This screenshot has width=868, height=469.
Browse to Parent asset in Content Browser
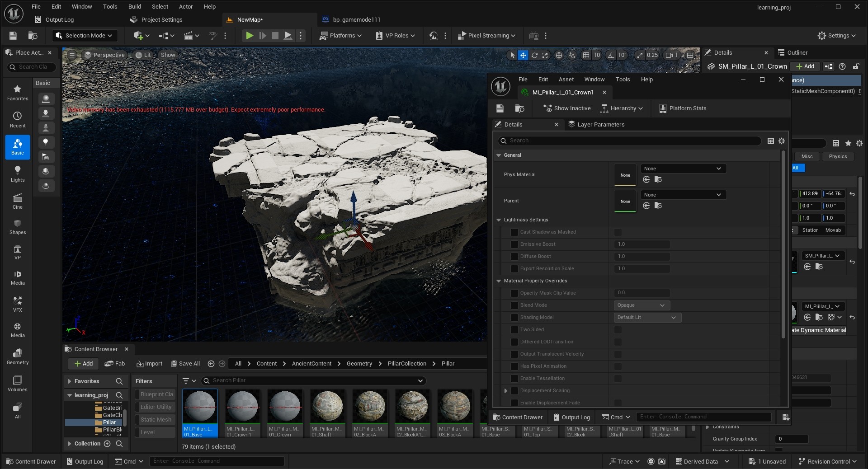pyautogui.click(x=658, y=206)
